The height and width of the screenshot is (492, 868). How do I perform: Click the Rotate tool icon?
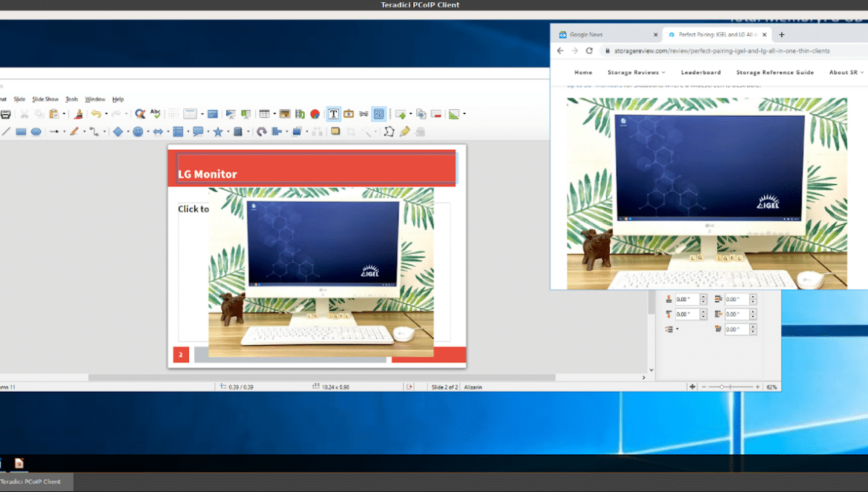(x=261, y=131)
